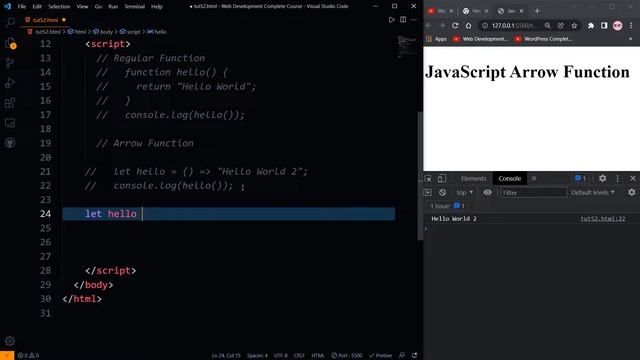The height and width of the screenshot is (360, 640).
Task: Go to Chrome home page
Action: [469, 25]
